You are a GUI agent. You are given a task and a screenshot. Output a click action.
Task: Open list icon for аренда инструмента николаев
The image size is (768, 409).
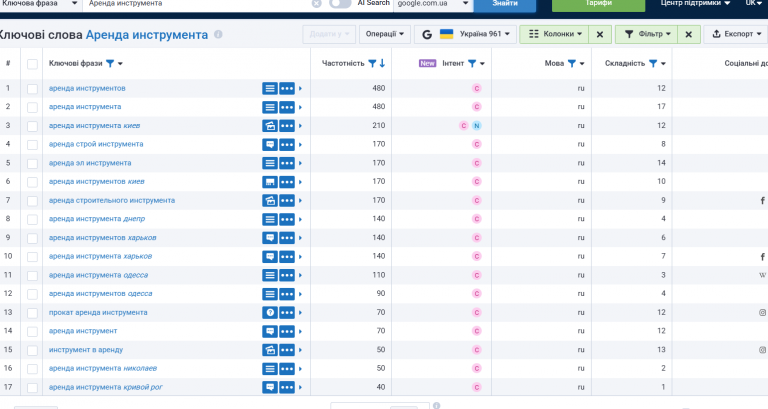pyautogui.click(x=269, y=368)
